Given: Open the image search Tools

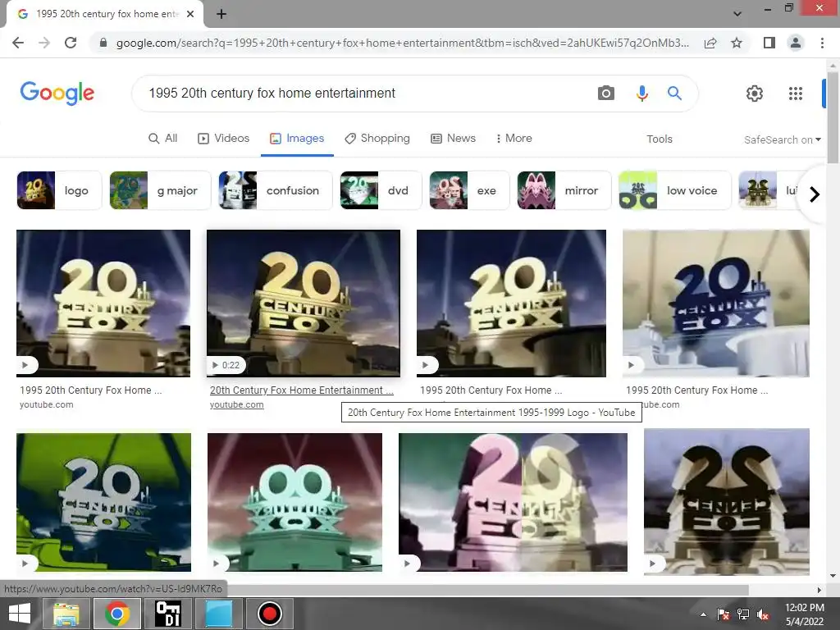Looking at the screenshot, I should (x=659, y=139).
